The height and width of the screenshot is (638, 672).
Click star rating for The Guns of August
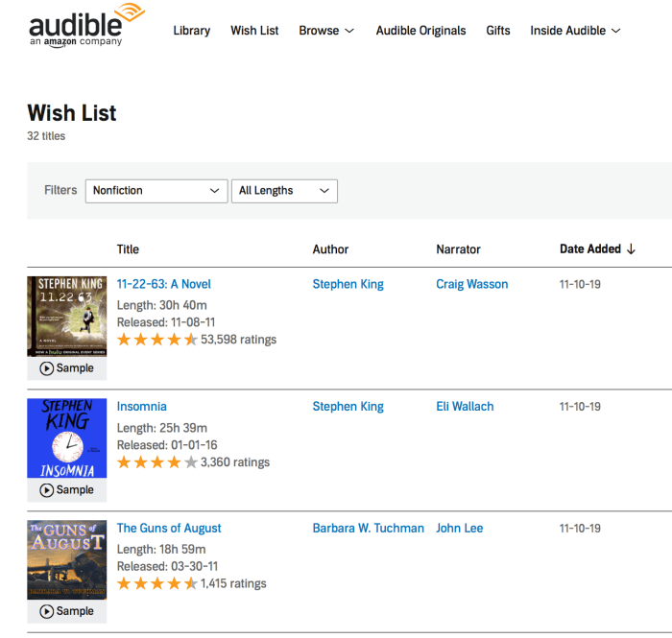pyautogui.click(x=157, y=583)
